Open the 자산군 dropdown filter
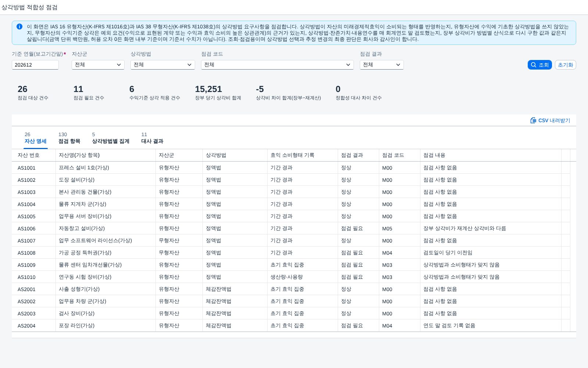This screenshot has width=588, height=368. [x=98, y=65]
